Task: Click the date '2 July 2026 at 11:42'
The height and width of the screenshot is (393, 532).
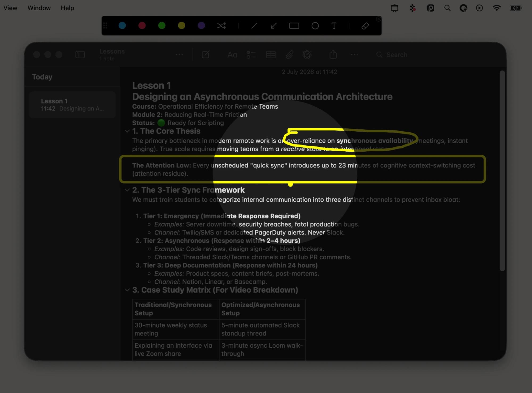Action: coord(310,72)
